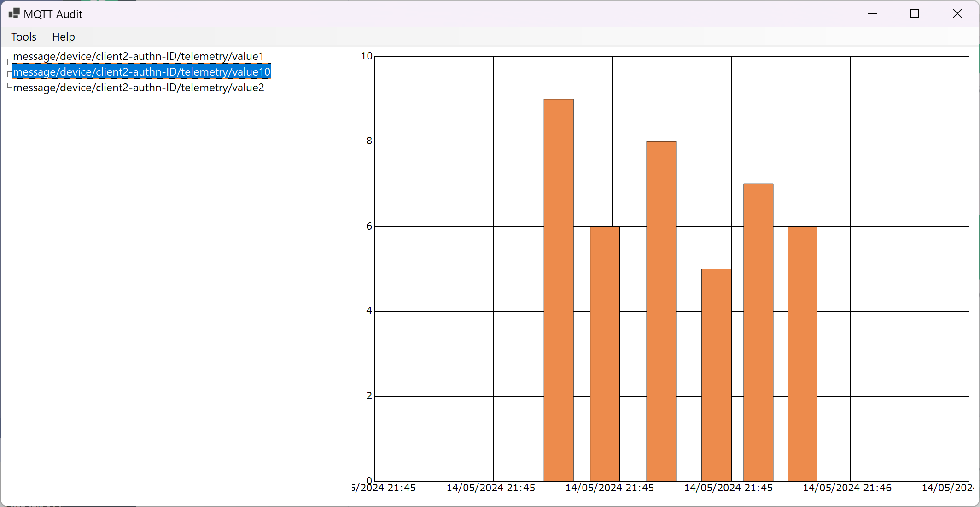Click the shortest bar with value 5
The image size is (980, 507).
(x=716, y=375)
